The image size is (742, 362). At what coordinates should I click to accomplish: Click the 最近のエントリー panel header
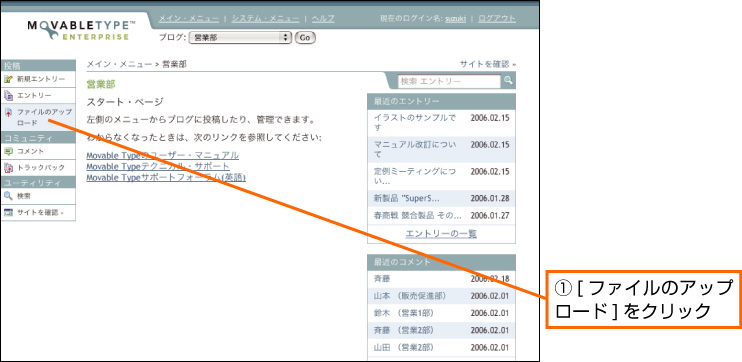[442, 101]
